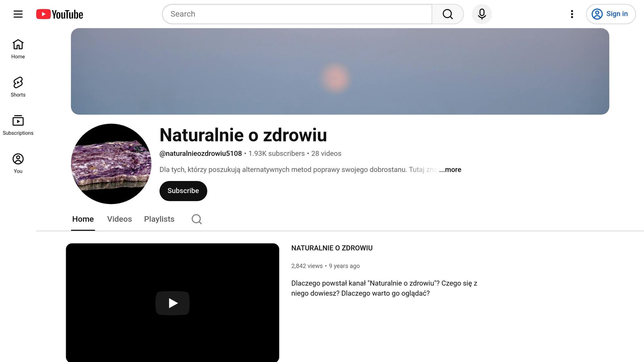Viewport: 644px width, 362px height.
Task: Open the three-dot settings menu
Action: [x=572, y=14]
